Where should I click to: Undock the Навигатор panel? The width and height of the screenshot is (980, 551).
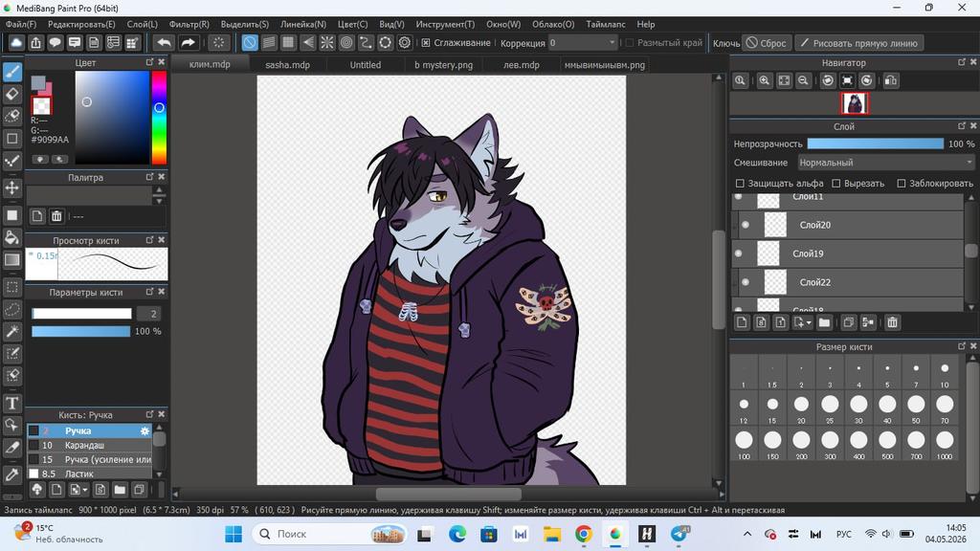(961, 62)
